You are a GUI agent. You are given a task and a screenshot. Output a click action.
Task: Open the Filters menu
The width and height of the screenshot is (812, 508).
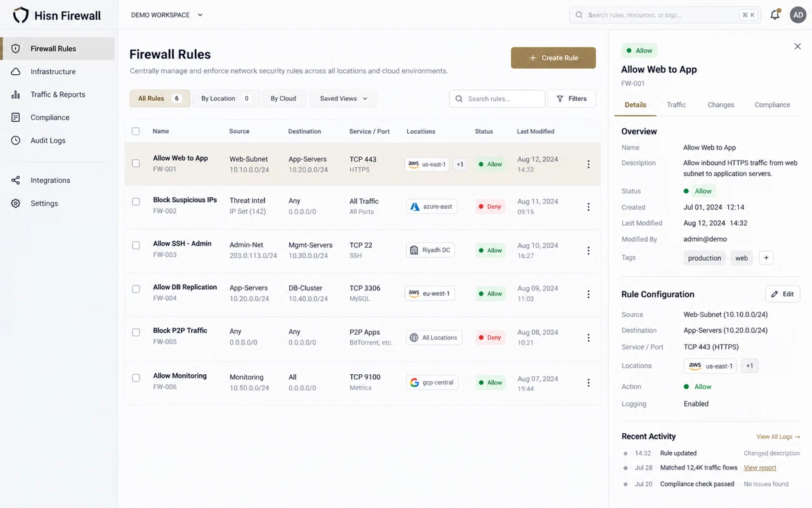point(572,98)
